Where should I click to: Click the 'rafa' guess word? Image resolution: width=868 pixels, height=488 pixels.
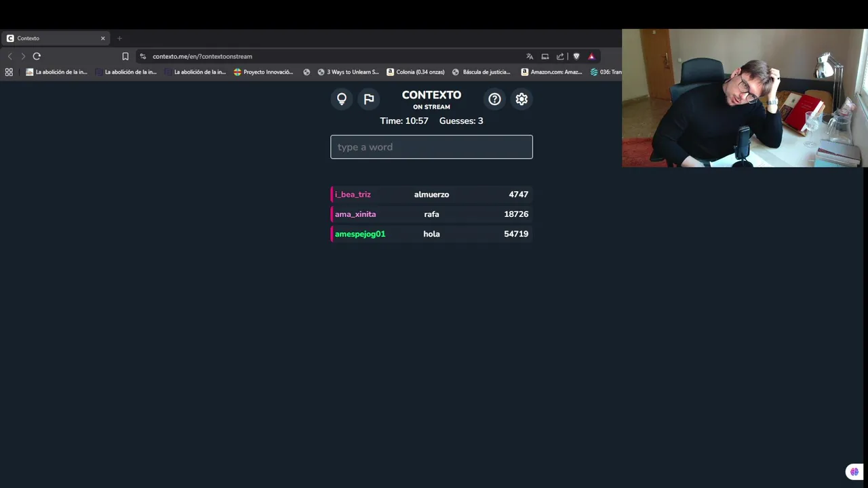[x=431, y=214]
